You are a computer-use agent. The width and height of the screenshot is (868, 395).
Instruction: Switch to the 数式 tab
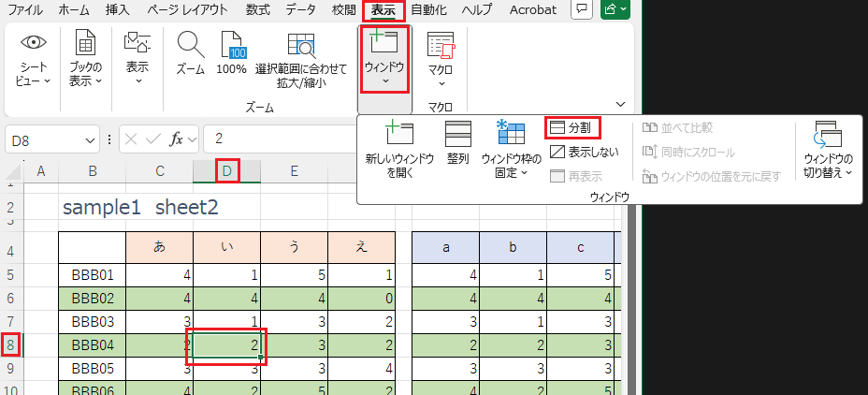(x=258, y=9)
